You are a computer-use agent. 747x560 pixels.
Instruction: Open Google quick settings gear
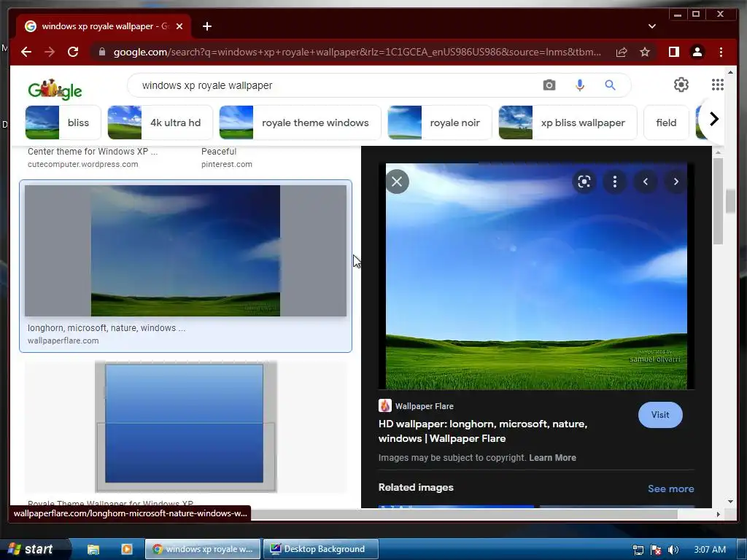pyautogui.click(x=681, y=85)
